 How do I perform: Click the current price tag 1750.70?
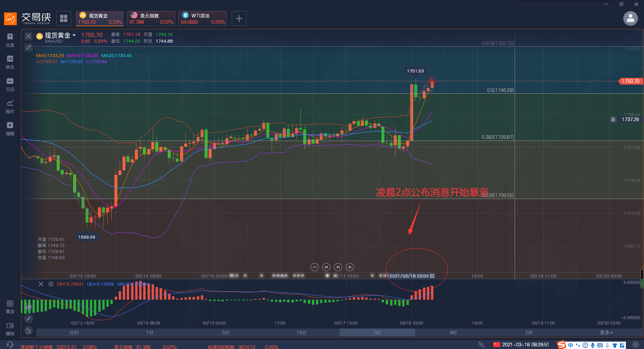pyautogui.click(x=631, y=81)
